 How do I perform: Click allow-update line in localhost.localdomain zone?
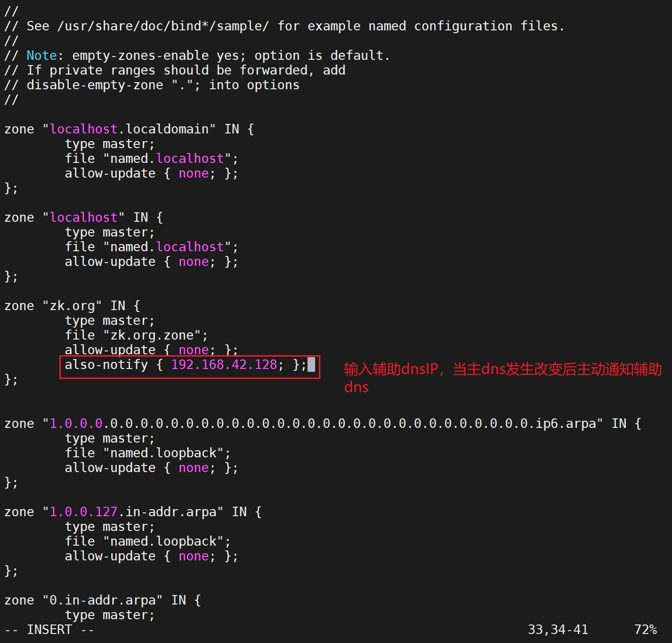click(151, 173)
